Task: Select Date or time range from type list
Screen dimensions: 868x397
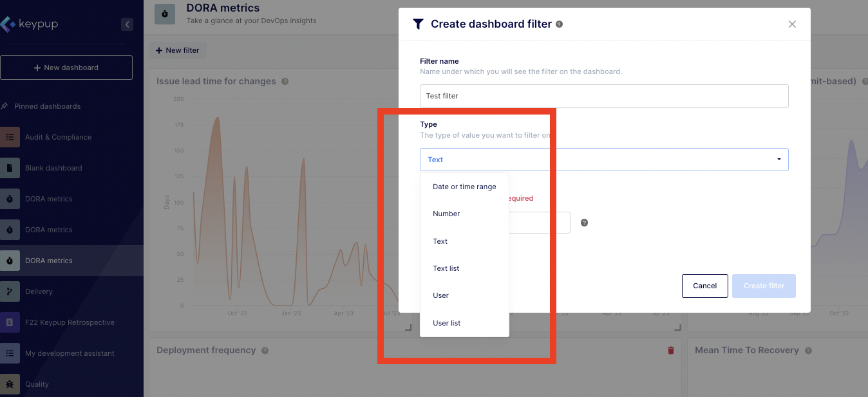Action: click(x=464, y=187)
